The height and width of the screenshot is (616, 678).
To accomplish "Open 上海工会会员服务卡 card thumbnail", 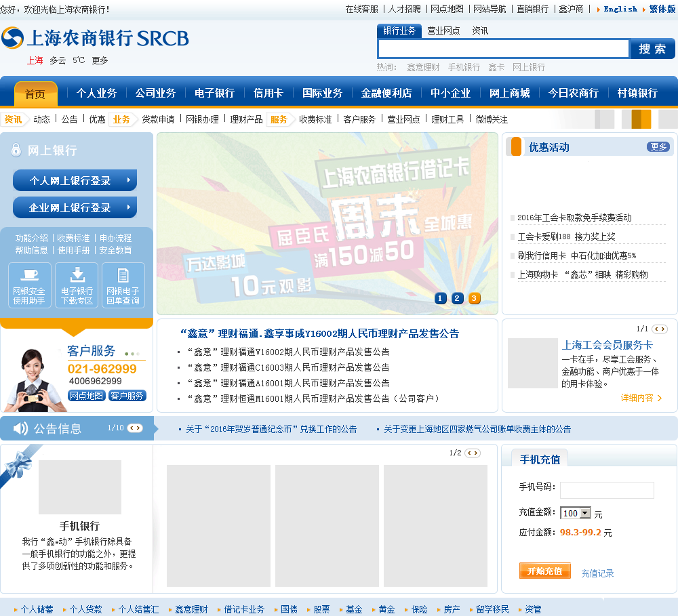I will [x=532, y=363].
